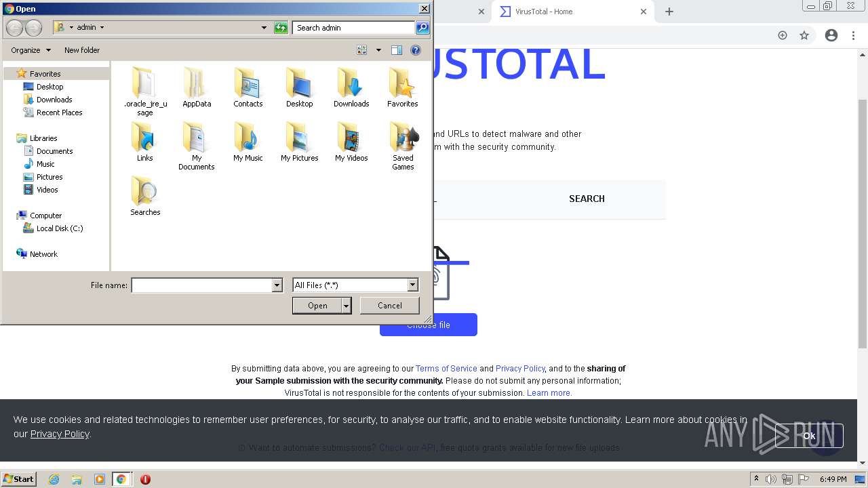Image resolution: width=868 pixels, height=488 pixels.
Task: Open Windows Explorer from taskbar
Action: 77,479
